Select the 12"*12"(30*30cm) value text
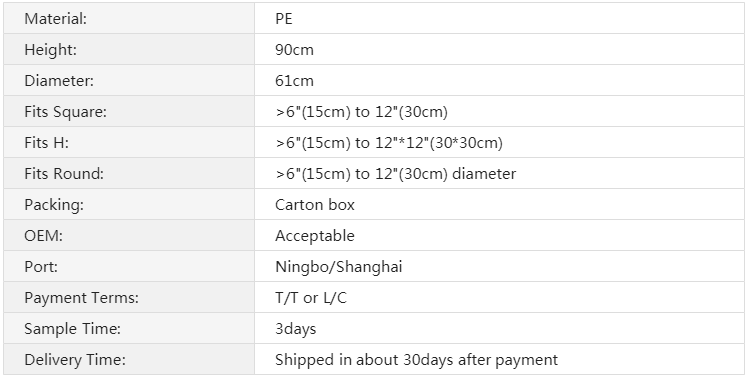The height and width of the screenshot is (377, 747). [439, 143]
